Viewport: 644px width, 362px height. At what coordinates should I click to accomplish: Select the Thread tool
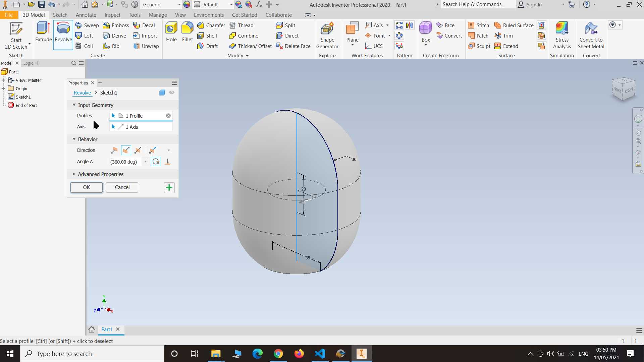(241, 25)
